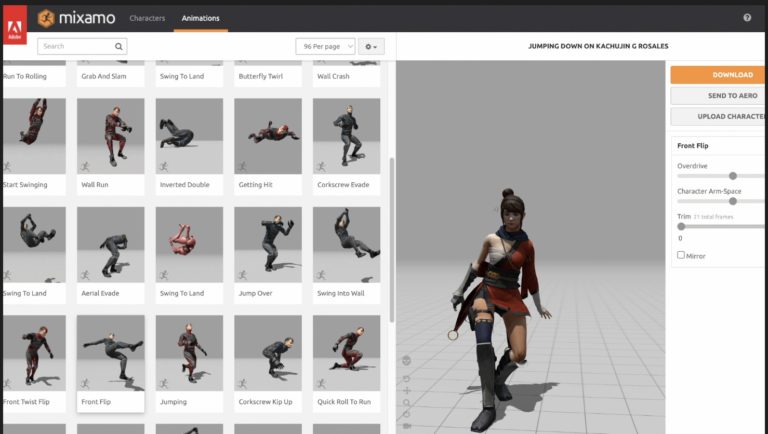Click the Upload Character button
The width and height of the screenshot is (768, 434).
pyautogui.click(x=719, y=116)
